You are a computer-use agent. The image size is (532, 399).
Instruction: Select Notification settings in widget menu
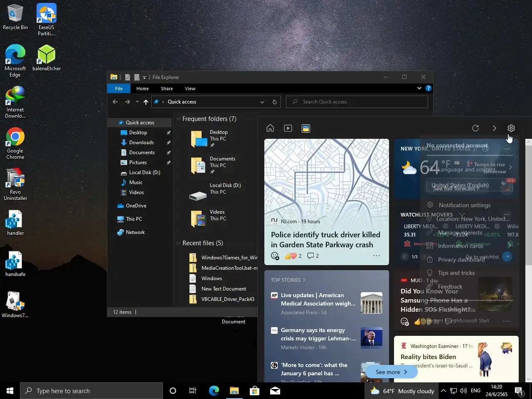pyautogui.click(x=465, y=205)
